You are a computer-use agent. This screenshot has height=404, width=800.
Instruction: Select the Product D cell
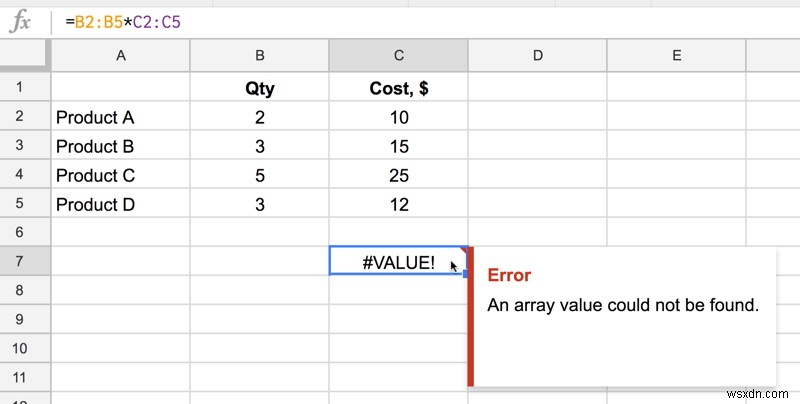tap(120, 203)
